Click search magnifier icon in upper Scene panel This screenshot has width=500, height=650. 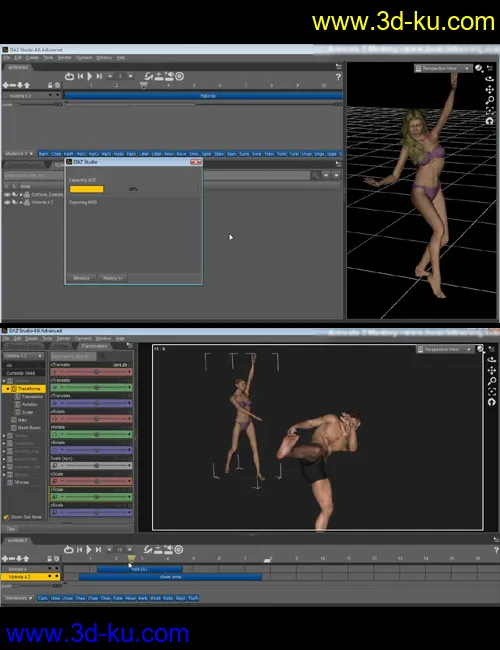click(x=315, y=176)
